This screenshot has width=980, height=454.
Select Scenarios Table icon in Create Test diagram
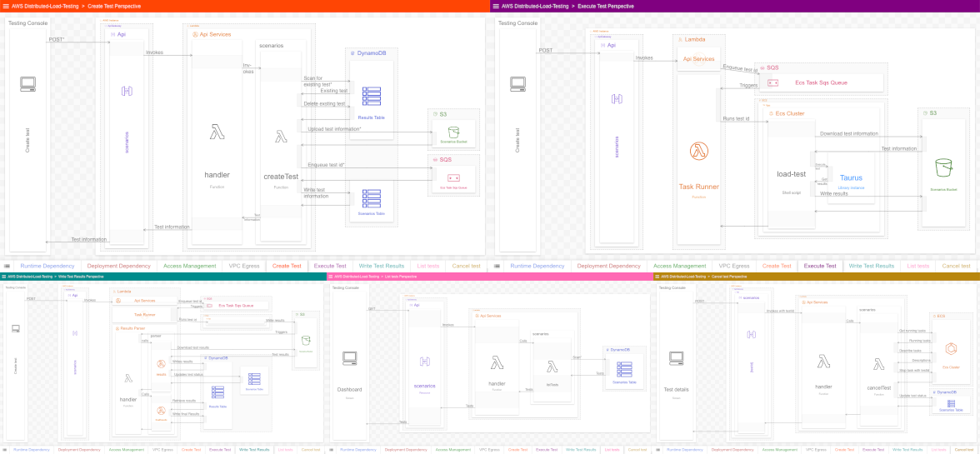tap(372, 198)
